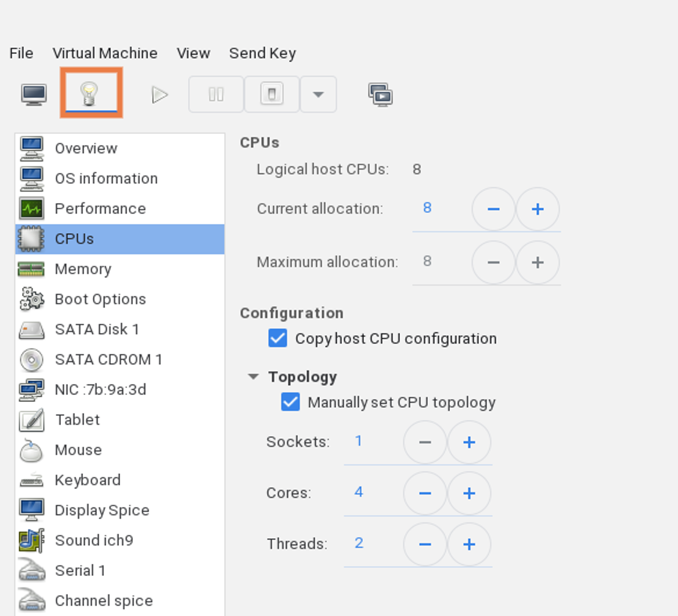Select Boot Options gears icon

pos(31,299)
